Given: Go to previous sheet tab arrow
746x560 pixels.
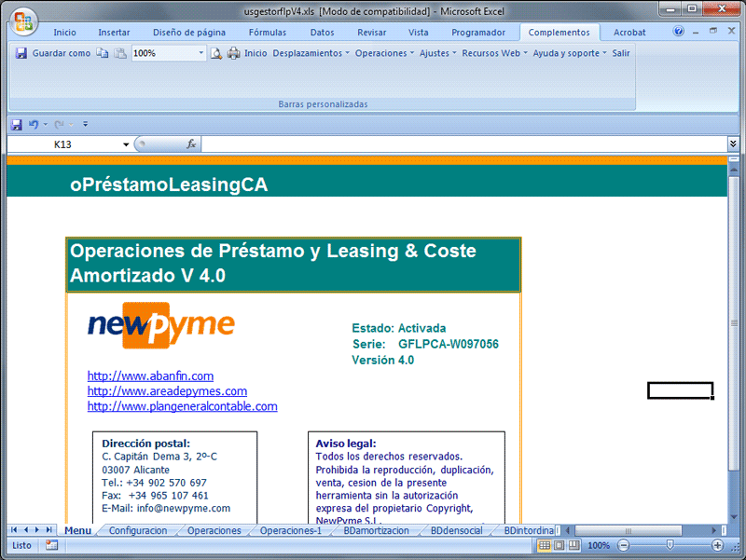Looking at the screenshot, I should (26, 529).
